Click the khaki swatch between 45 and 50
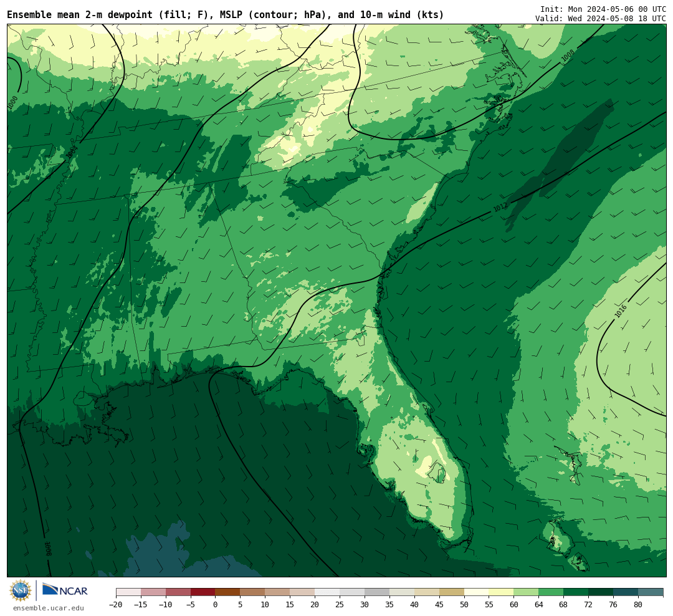The width and height of the screenshot is (673, 616). tap(452, 592)
